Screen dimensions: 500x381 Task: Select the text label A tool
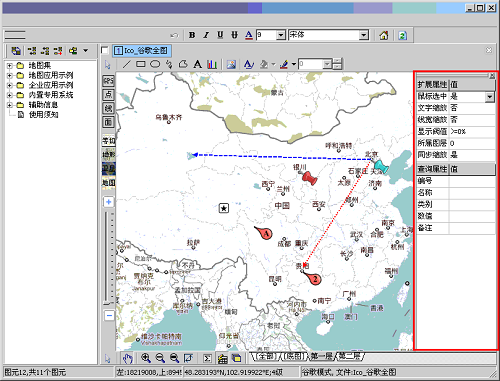pos(198,64)
